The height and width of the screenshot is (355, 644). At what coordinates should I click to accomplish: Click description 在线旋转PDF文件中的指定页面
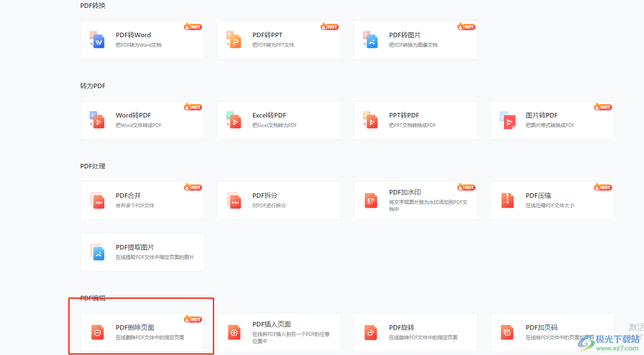[x=423, y=338]
